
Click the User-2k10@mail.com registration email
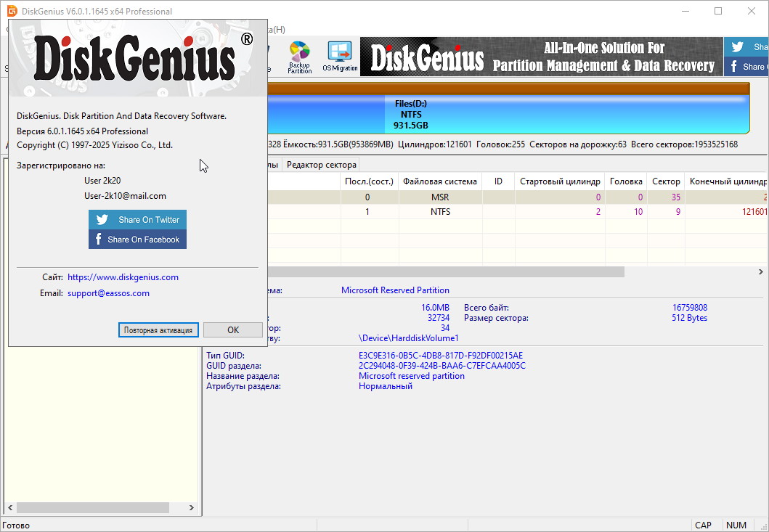[125, 196]
